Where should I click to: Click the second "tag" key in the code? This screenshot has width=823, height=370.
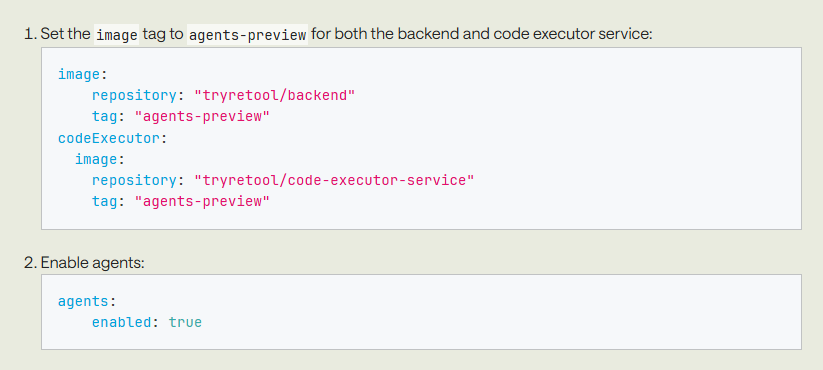tap(104, 201)
